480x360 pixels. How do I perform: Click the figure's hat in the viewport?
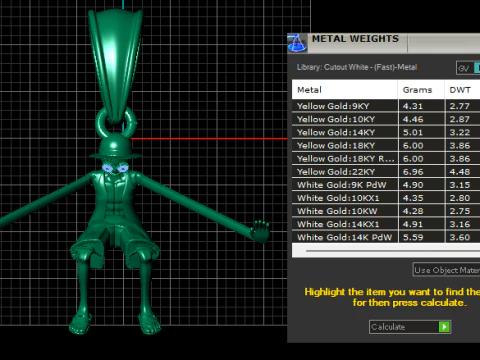pyautogui.click(x=115, y=146)
